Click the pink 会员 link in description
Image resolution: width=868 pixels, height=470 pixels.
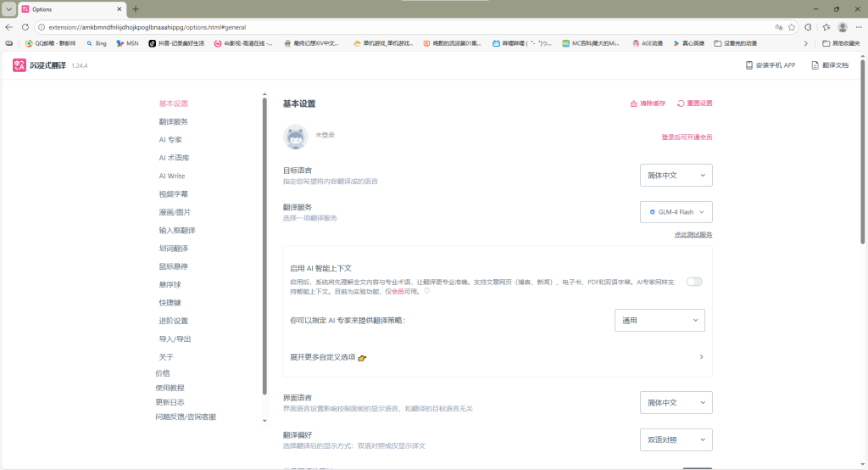[398, 291]
